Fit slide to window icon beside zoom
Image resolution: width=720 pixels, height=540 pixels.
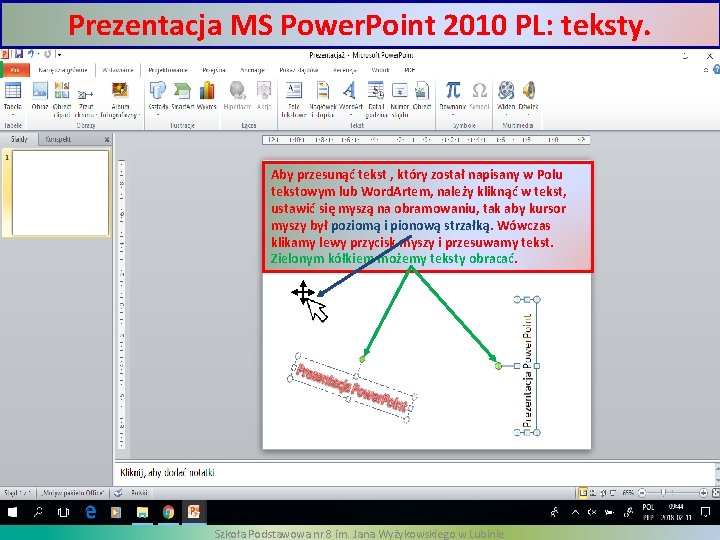point(715,493)
